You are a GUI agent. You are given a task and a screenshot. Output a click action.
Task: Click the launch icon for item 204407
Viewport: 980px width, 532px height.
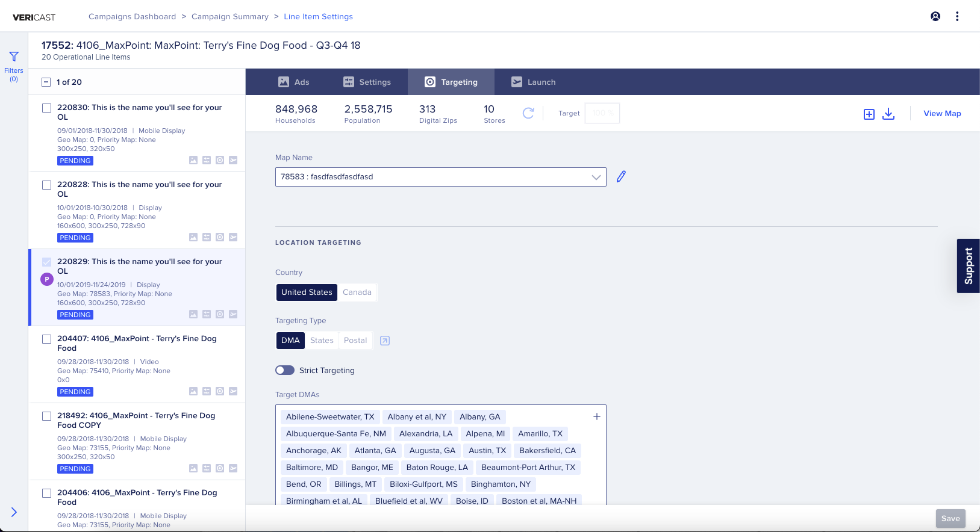[x=233, y=391]
